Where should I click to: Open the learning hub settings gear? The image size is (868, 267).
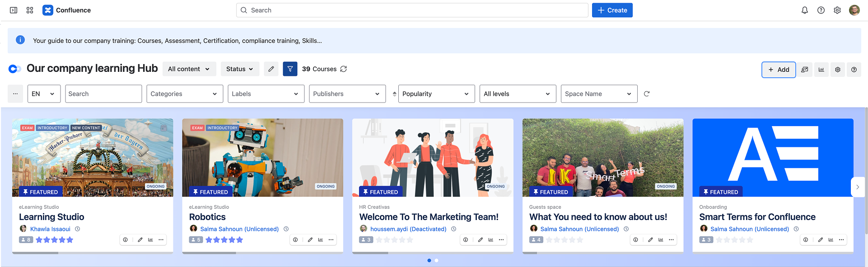pos(837,70)
